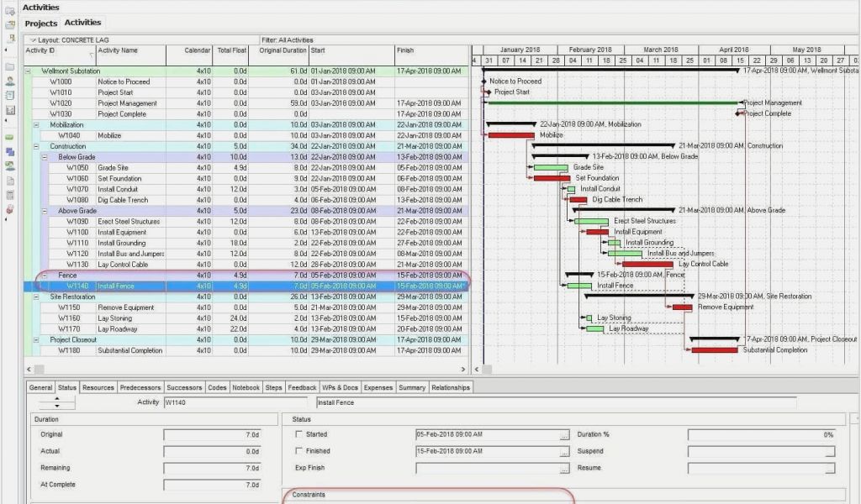The width and height of the screenshot is (861, 504).
Task: Collapse the Wellmont Substation group
Action: point(29,71)
